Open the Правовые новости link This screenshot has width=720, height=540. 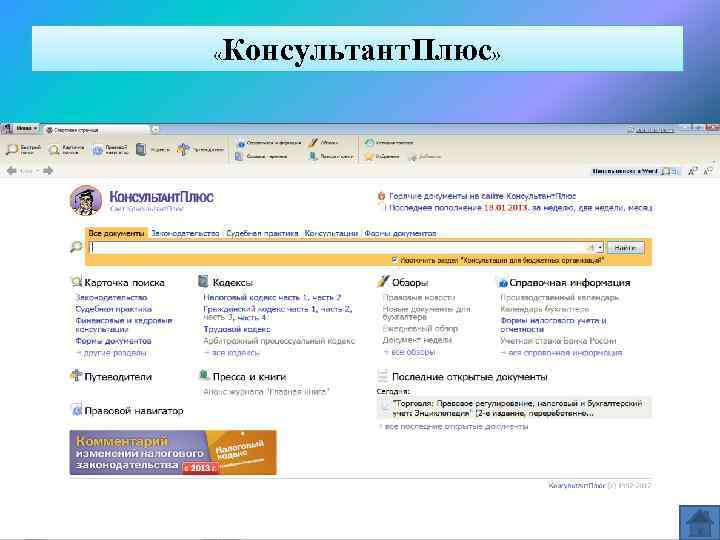pos(418,298)
